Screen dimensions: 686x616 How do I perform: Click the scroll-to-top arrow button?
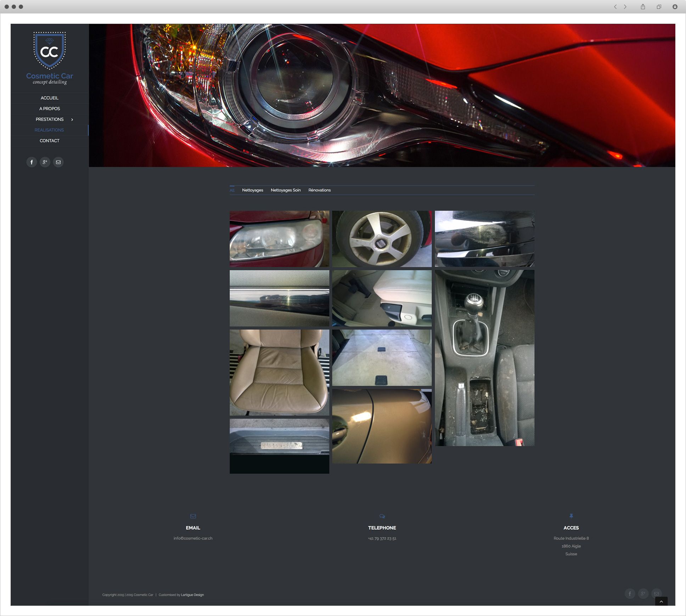click(661, 601)
